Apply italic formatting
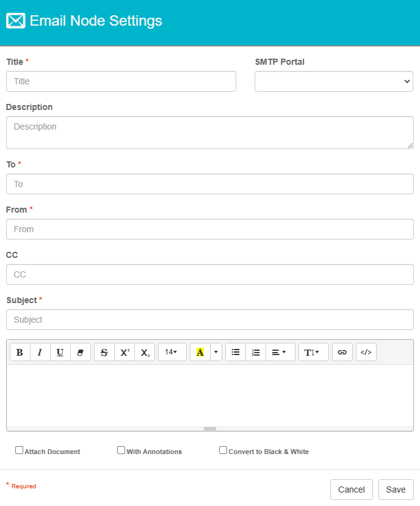This screenshot has height=506, width=420. coord(40,352)
